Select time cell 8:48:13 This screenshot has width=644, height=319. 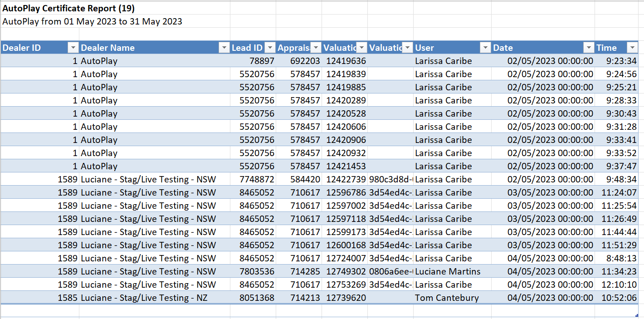coord(617,258)
